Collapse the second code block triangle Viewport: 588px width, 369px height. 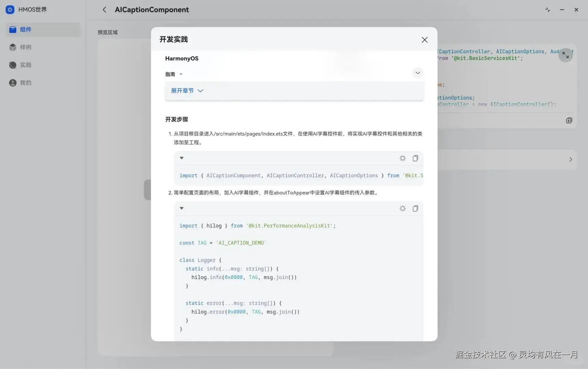click(x=181, y=208)
